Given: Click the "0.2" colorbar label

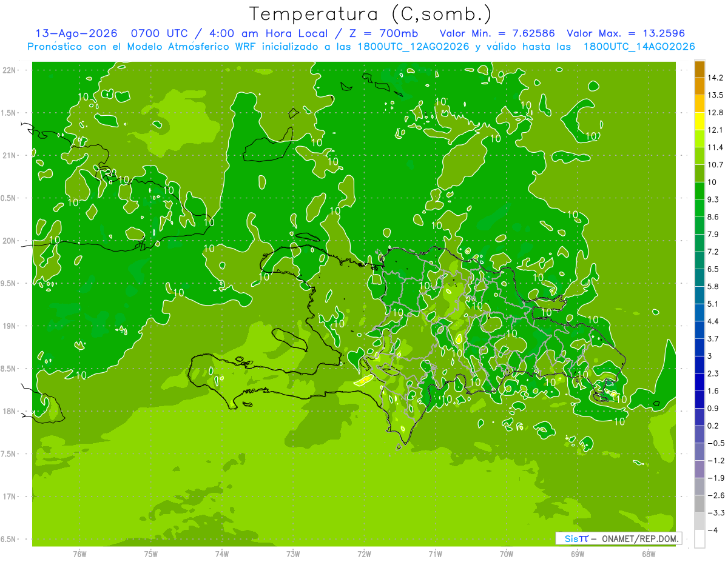Looking at the screenshot, I should tap(714, 426).
